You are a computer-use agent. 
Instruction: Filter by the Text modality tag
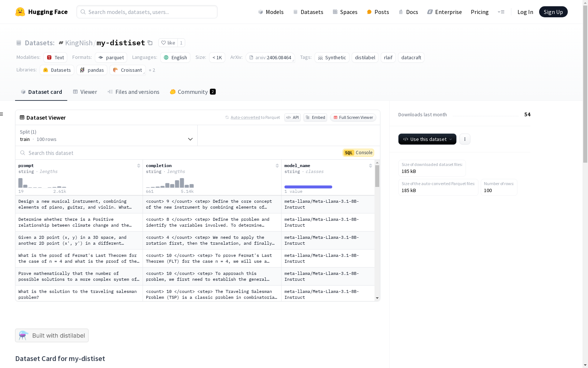(55, 57)
